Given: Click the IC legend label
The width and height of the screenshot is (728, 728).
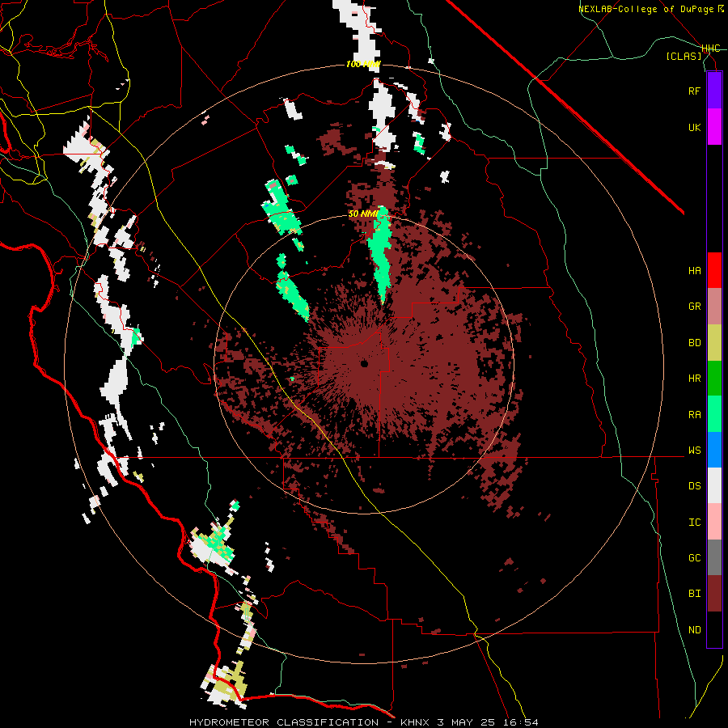Looking at the screenshot, I should [x=694, y=523].
